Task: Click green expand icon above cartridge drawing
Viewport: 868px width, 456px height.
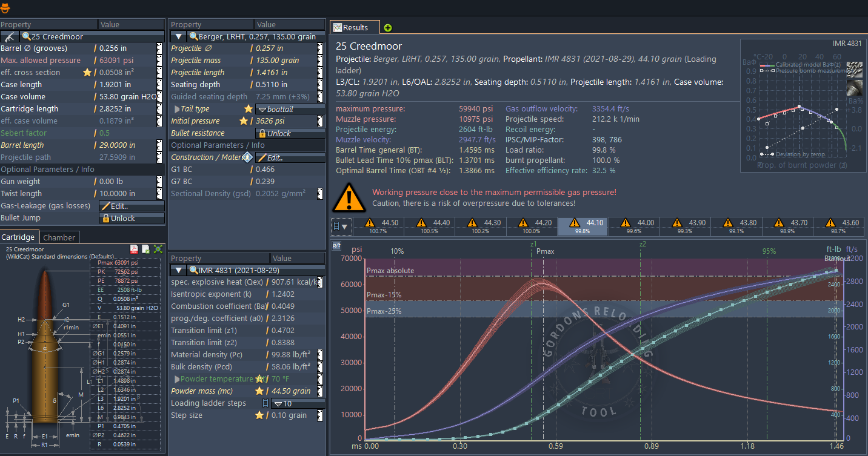Action: [x=158, y=249]
